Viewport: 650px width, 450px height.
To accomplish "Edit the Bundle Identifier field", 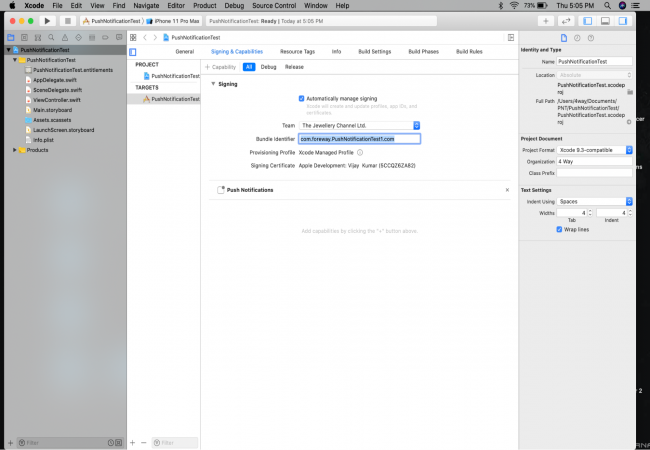I will pos(359,139).
